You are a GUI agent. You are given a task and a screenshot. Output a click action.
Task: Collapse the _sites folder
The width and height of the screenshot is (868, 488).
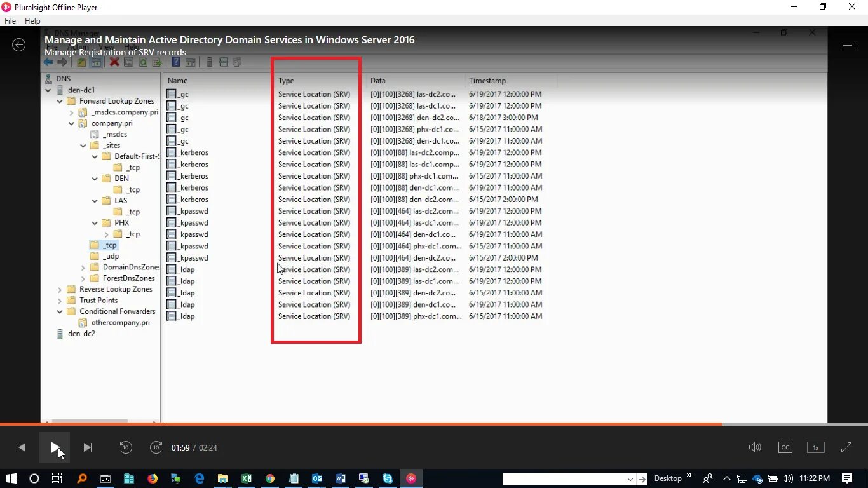pyautogui.click(x=83, y=146)
